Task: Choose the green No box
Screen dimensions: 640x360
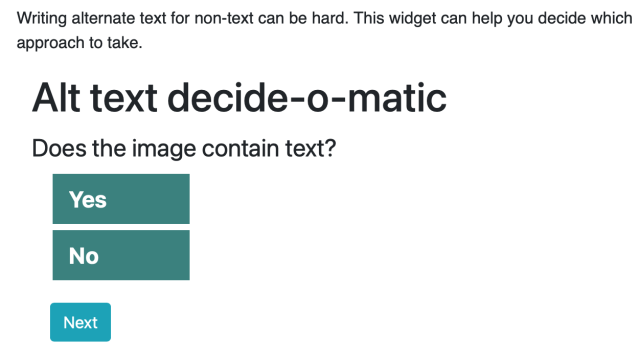Action: (x=121, y=255)
